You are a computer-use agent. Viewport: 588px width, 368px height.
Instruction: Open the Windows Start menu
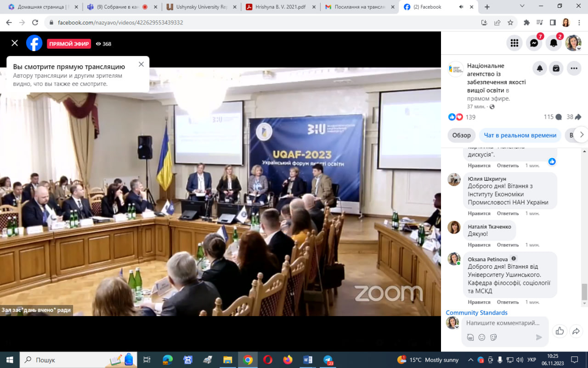[x=9, y=360]
